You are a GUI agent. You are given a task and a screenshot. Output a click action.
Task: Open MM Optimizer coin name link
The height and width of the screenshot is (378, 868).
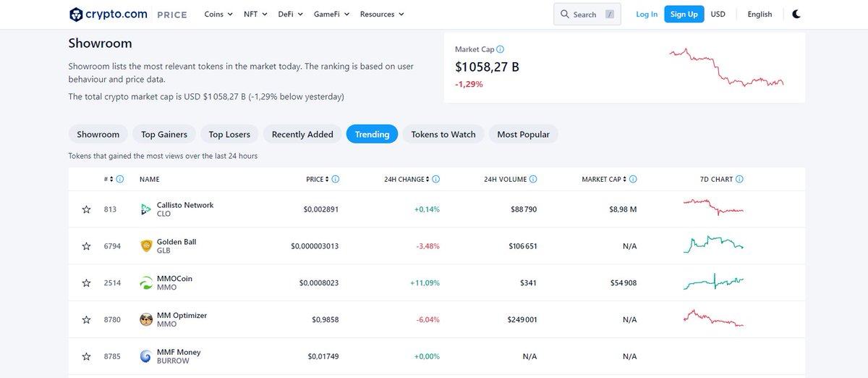182,316
